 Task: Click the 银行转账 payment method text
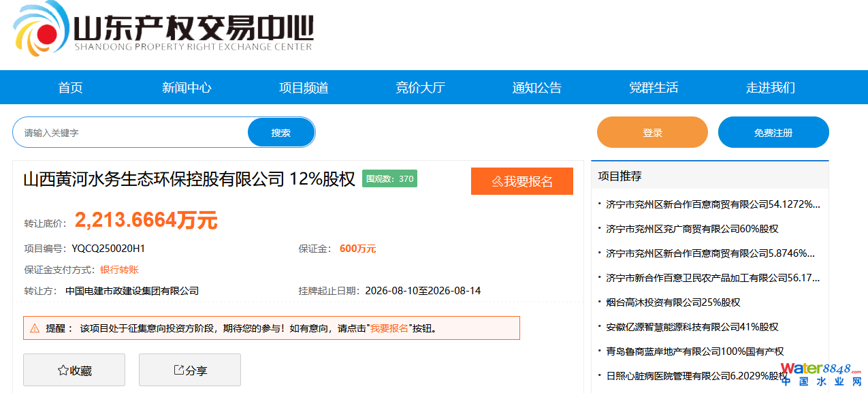pos(119,270)
